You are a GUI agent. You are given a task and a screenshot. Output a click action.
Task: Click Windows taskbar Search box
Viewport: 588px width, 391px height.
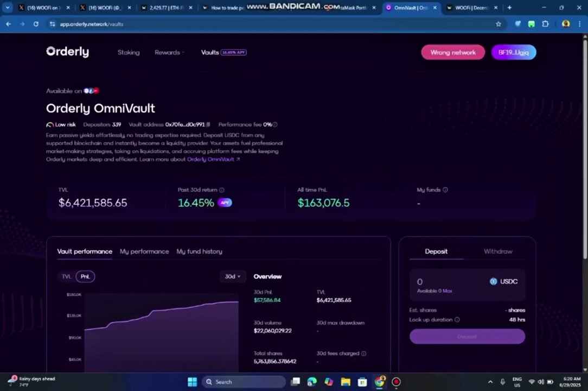tap(244, 382)
